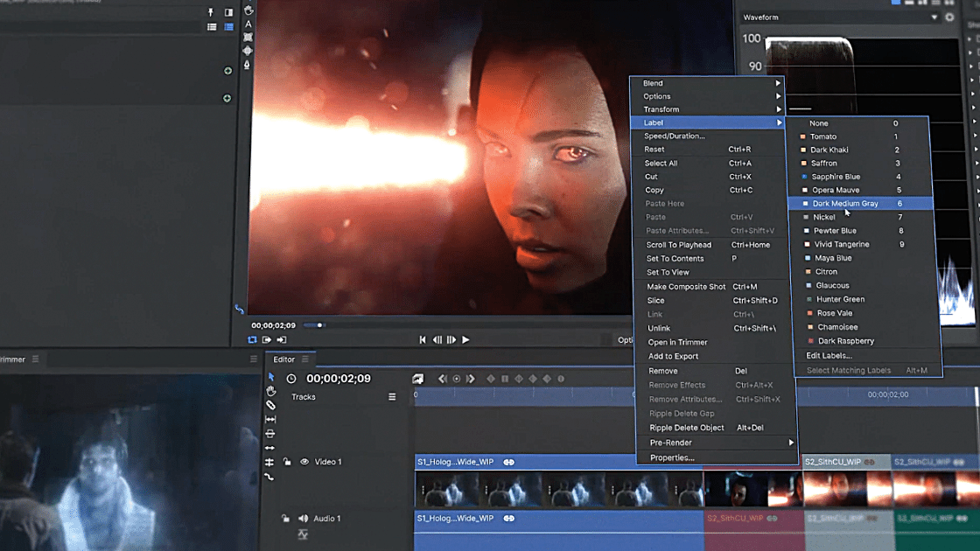980x551 pixels.
Task: Open the Editor panel menu
Action: [305, 359]
